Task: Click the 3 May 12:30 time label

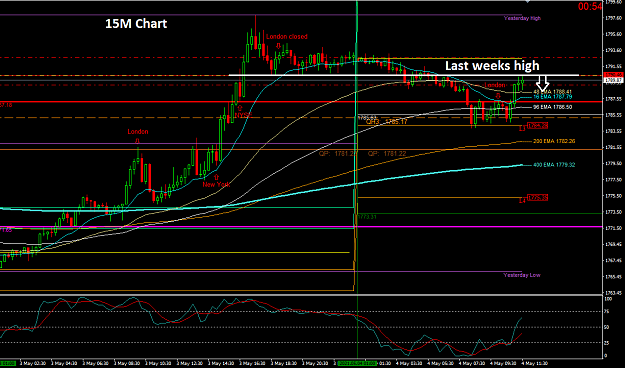Action: [x=191, y=364]
